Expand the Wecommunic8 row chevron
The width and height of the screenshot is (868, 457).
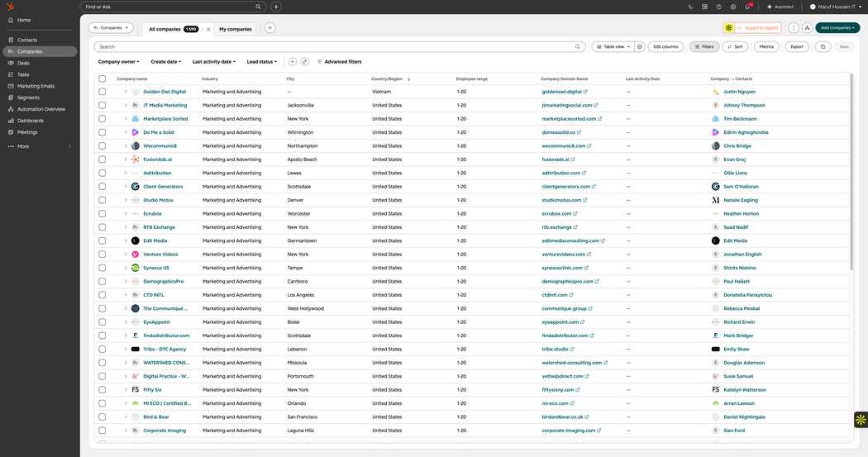coord(126,146)
